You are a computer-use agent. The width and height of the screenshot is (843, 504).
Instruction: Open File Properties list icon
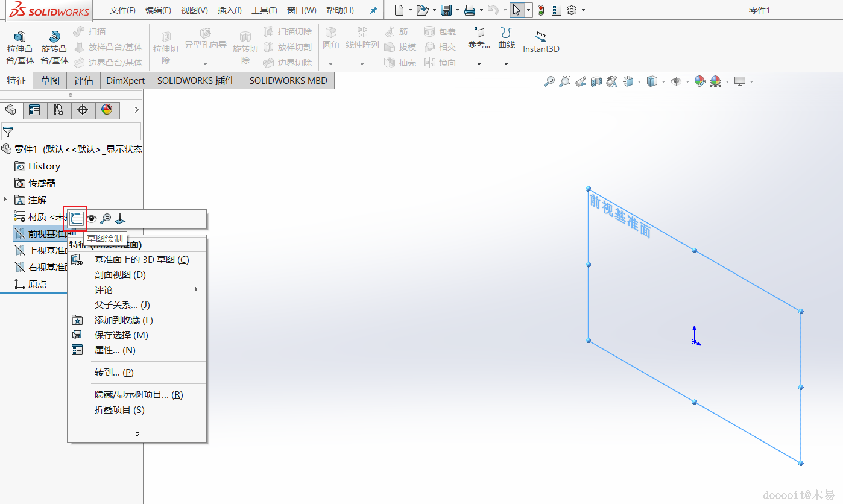click(x=556, y=10)
